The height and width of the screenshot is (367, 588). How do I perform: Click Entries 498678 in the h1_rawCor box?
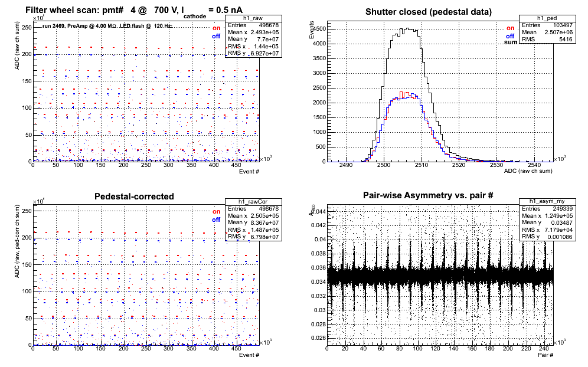pos(253,208)
